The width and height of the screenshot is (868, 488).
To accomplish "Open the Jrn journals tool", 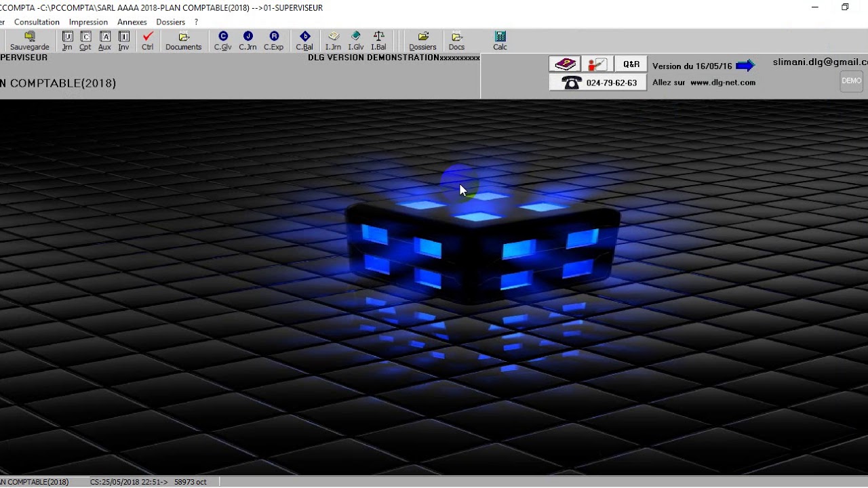I will click(x=67, y=41).
